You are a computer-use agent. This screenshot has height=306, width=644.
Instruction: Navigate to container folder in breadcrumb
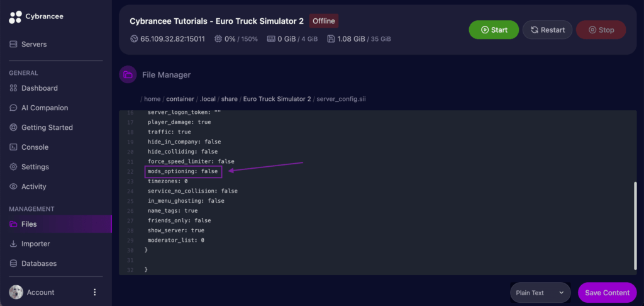(x=180, y=99)
